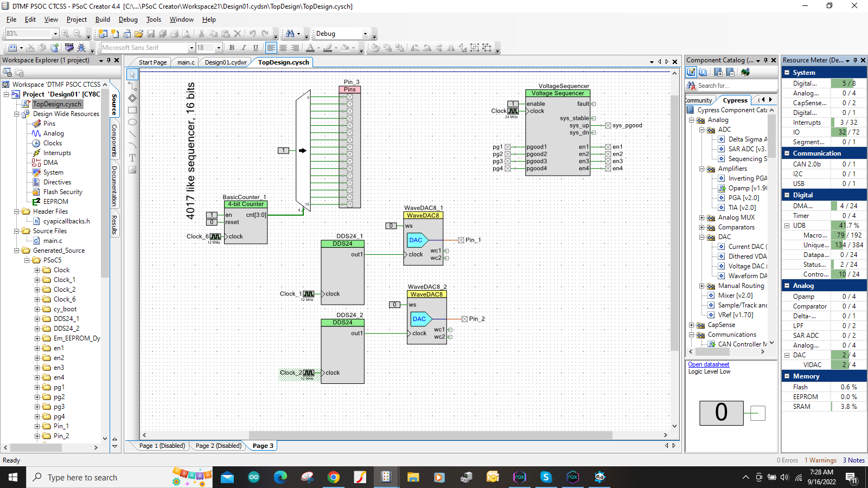Select the text tool in drawing palette
Viewport: 868px width, 488px height.
[132, 158]
